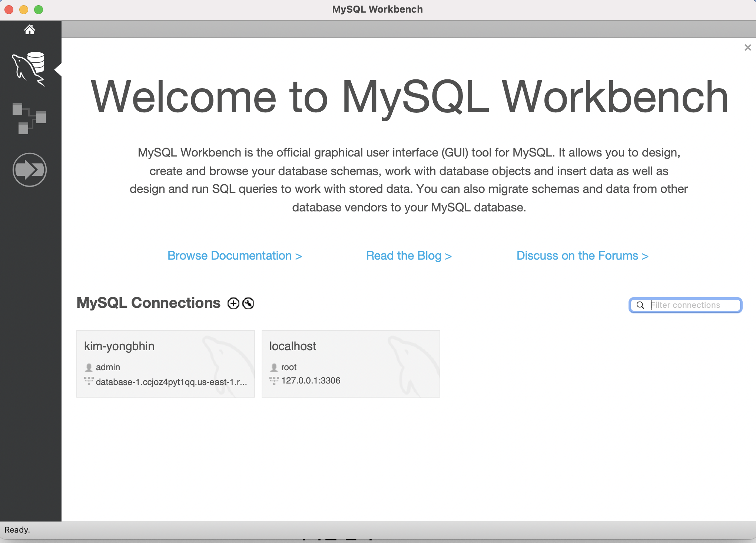Click the network icon on the kim-yongbhin tile
The image size is (756, 543).
pos(89,381)
